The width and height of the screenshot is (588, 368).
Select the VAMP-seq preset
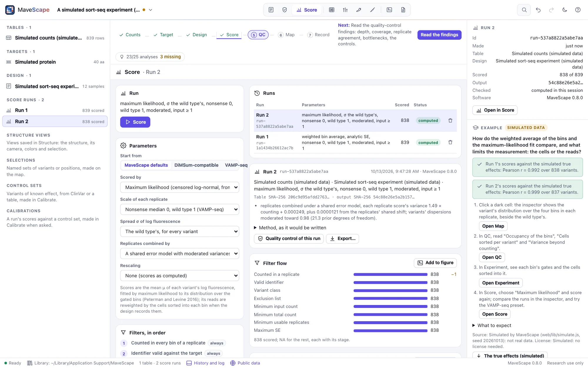[236, 165]
